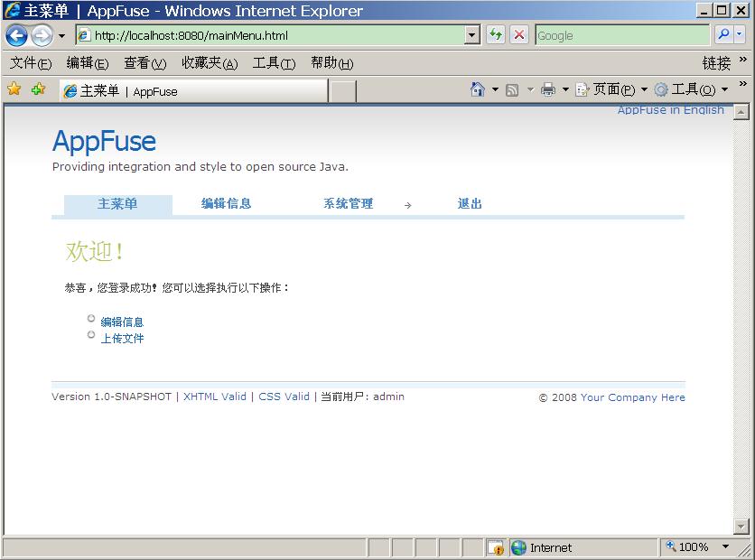Click the 100% zoom level button
Screen dimensions: 755x560
687,547
